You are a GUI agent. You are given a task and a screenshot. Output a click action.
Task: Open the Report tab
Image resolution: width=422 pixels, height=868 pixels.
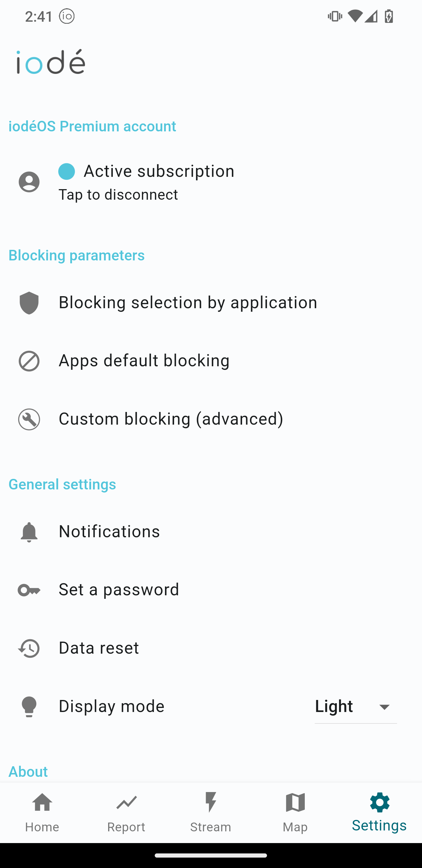click(126, 812)
